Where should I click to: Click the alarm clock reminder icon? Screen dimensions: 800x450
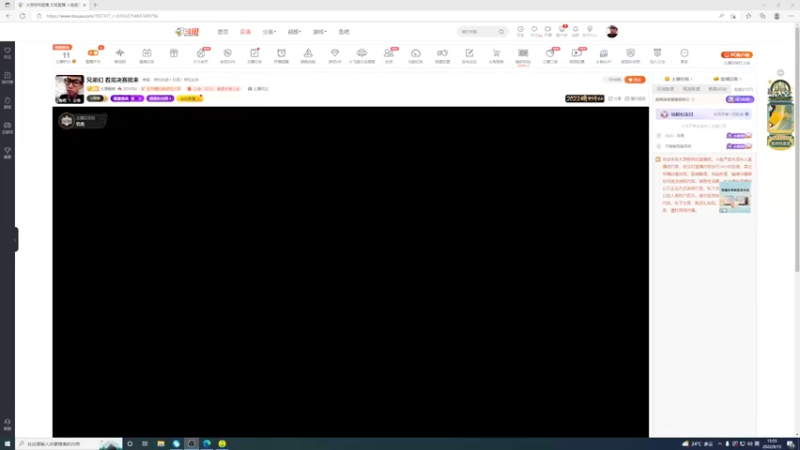[x=281, y=53]
